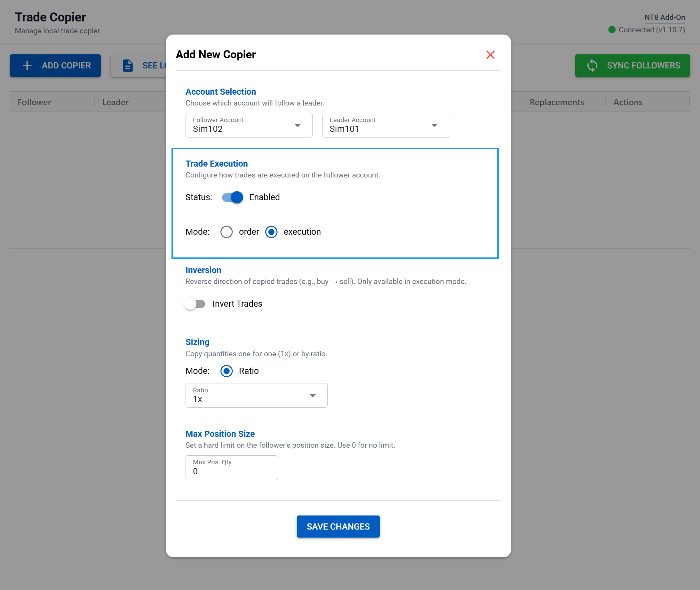Click the Manage local trade copier subtitle
The height and width of the screenshot is (590, 700).
57,31
